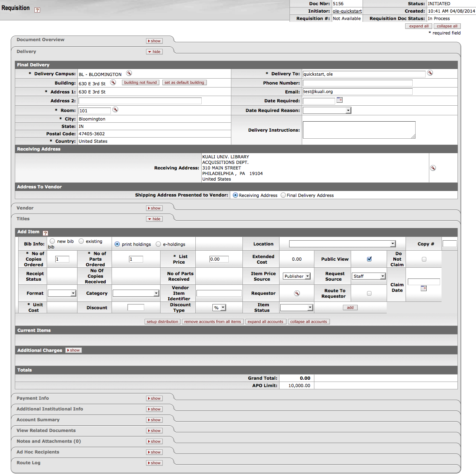Click building not found button

141,83
